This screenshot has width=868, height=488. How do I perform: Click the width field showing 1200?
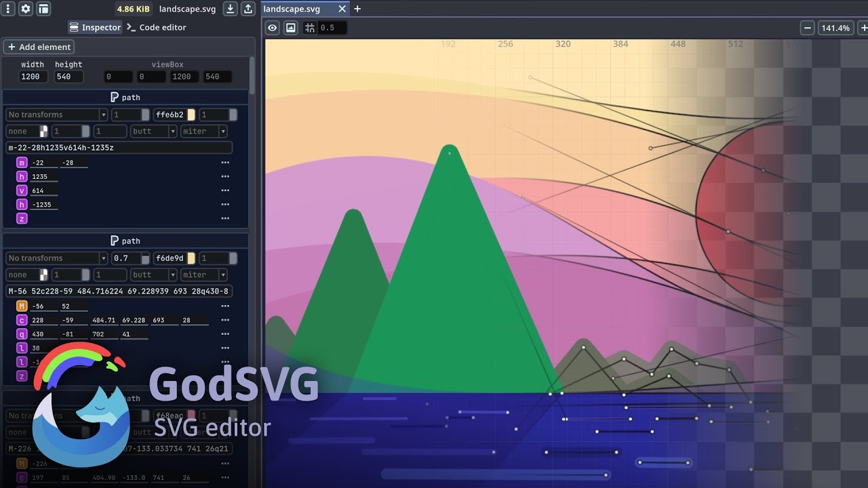click(33, 77)
